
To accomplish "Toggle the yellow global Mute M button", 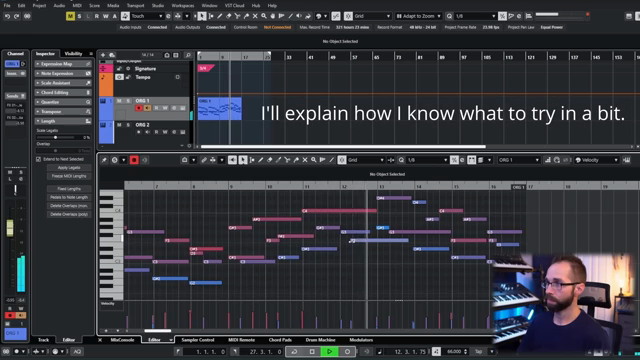I will 70,16.
